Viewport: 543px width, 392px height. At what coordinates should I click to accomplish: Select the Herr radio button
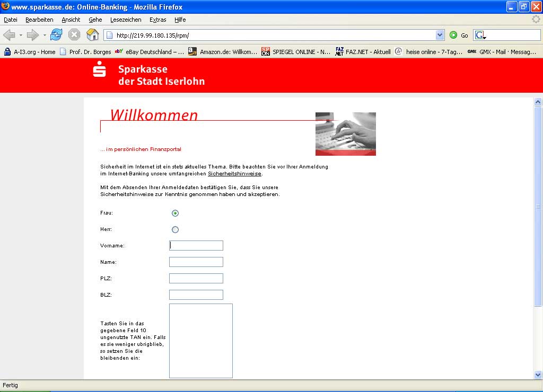[x=175, y=230]
